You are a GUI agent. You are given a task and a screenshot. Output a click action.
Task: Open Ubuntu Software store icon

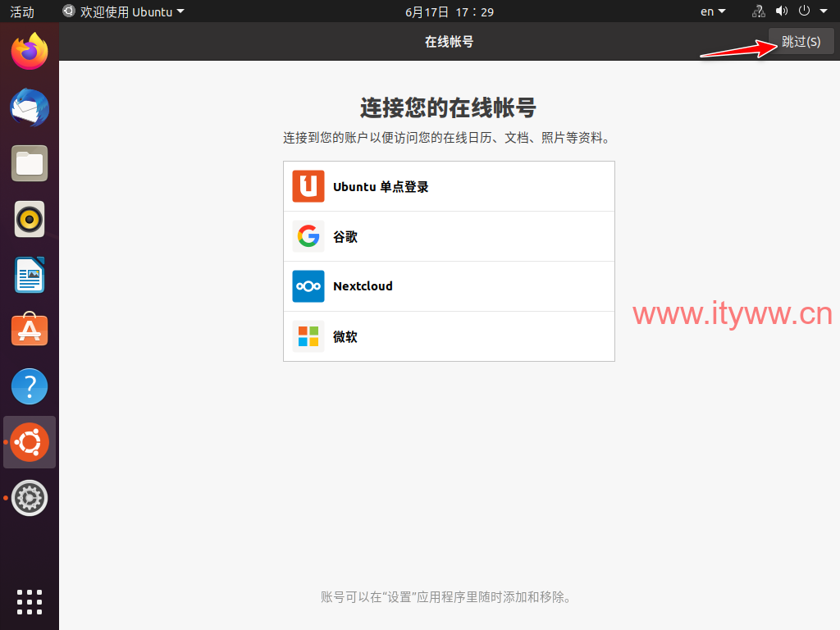click(30, 329)
